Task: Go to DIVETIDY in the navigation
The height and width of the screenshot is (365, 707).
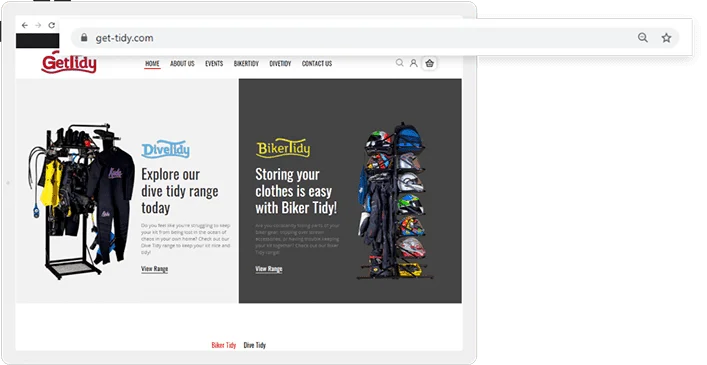Action: pyautogui.click(x=280, y=64)
